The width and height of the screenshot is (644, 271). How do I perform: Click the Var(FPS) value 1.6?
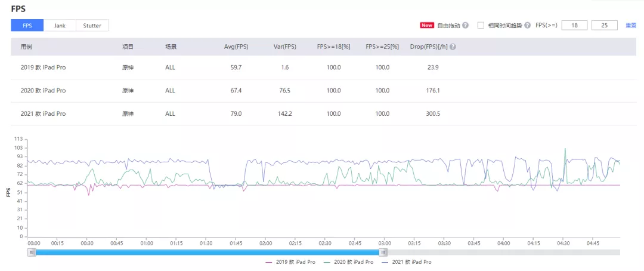[x=284, y=67]
